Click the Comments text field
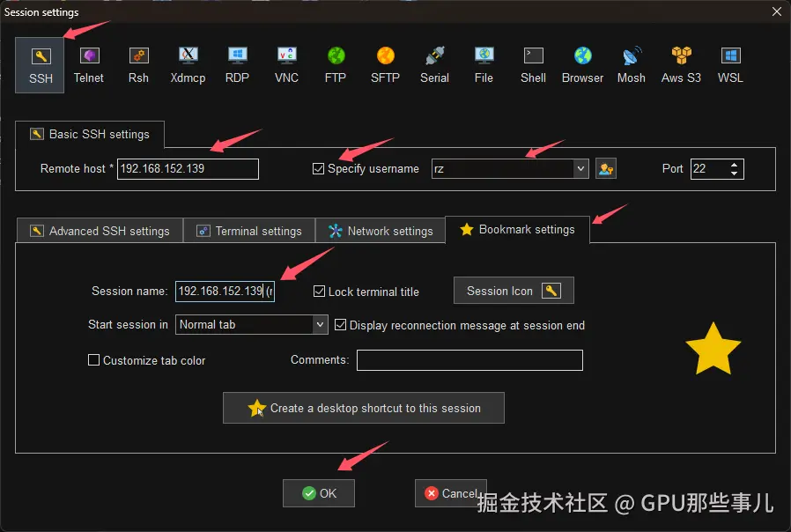791x532 pixels. pyautogui.click(x=469, y=360)
